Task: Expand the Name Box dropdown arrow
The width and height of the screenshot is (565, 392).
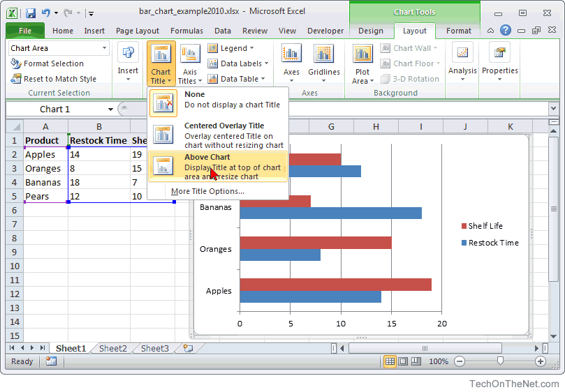Action: pos(110,109)
